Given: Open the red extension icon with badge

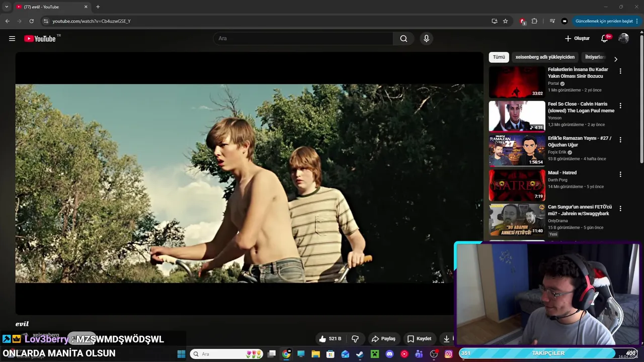Looking at the screenshot, I should tap(523, 21).
